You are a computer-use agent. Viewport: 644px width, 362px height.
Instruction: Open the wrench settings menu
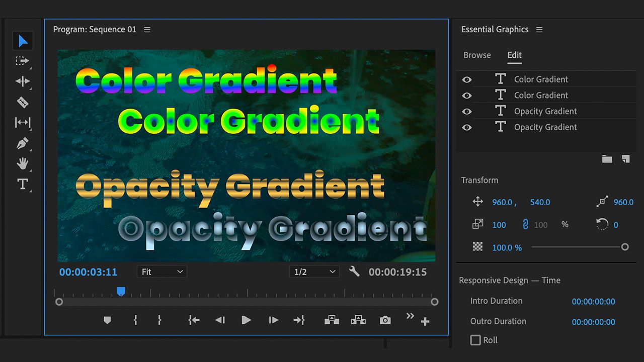pos(354,272)
